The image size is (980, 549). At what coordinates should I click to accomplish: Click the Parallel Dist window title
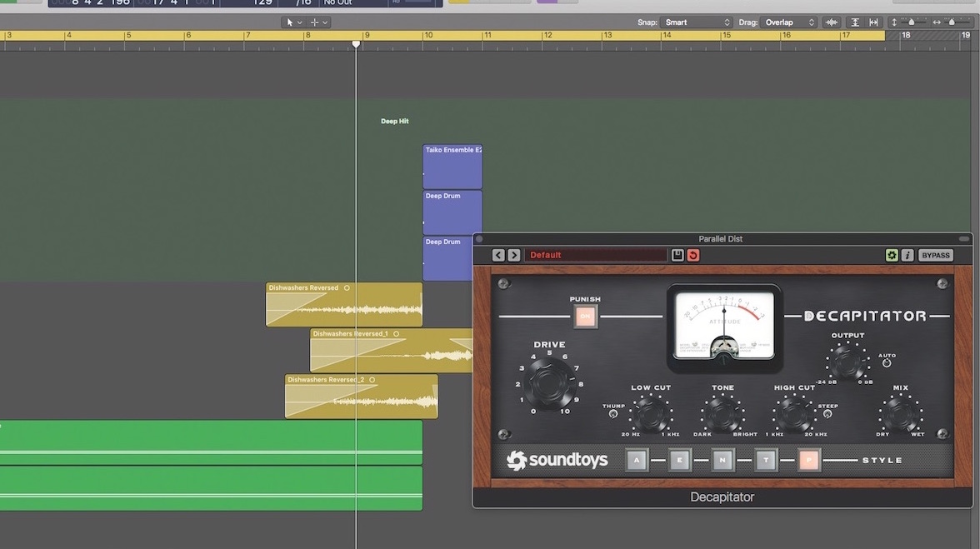(720, 239)
